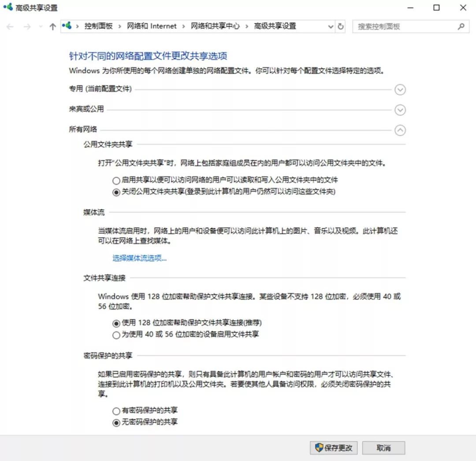Click the 取消 button
The height and width of the screenshot is (461, 476).
point(384,447)
